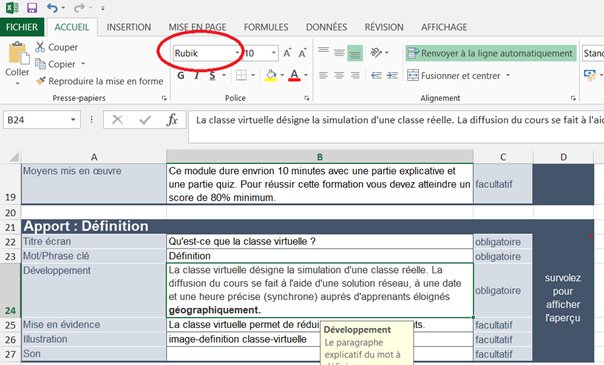The width and height of the screenshot is (604, 365).
Task: Open Presse-papiers dialog launcher
Action: click(164, 99)
